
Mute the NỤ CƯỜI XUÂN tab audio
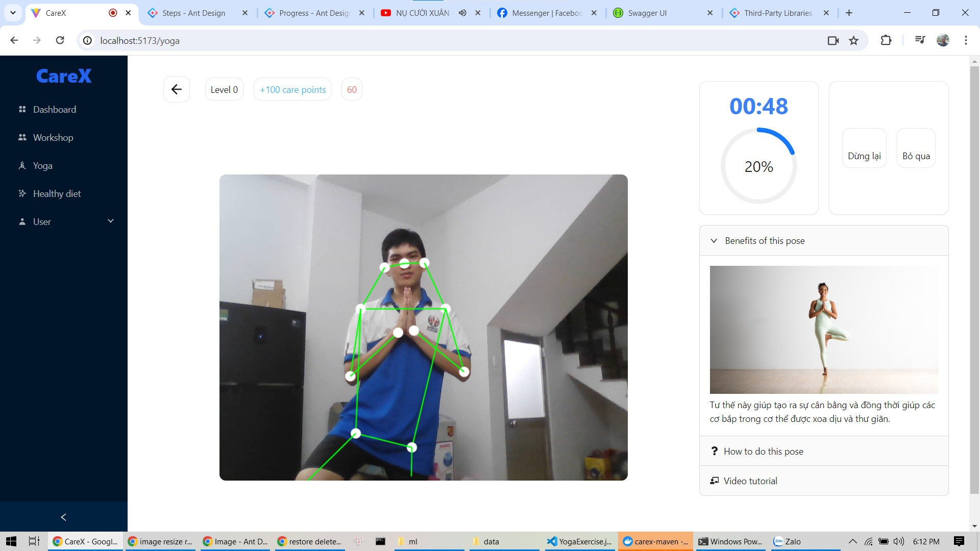pos(462,13)
